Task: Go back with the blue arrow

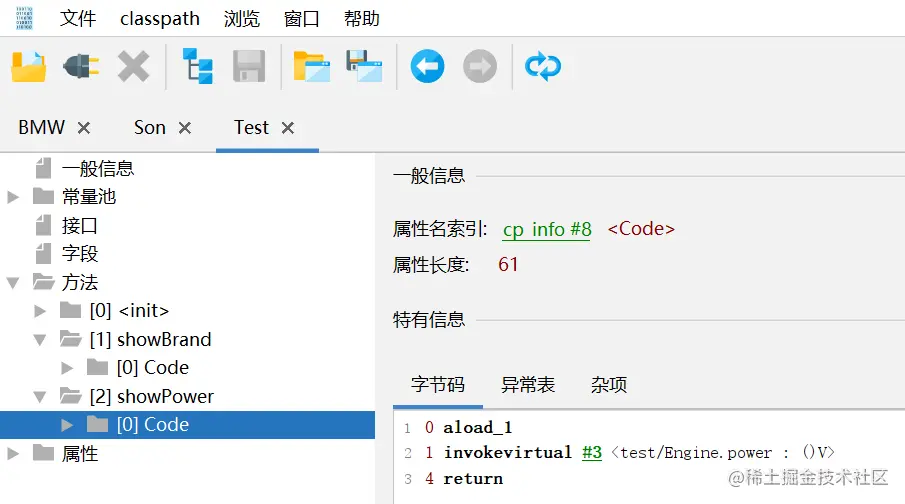Action: (428, 66)
